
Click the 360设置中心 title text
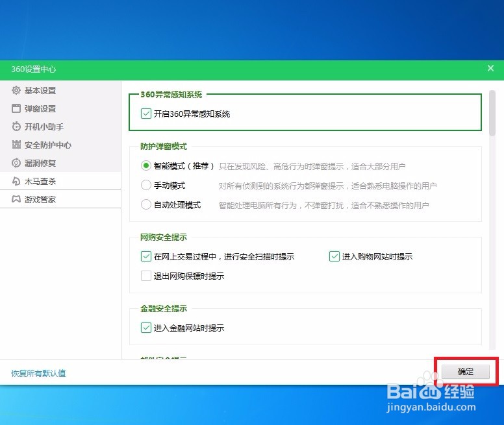[x=34, y=69]
